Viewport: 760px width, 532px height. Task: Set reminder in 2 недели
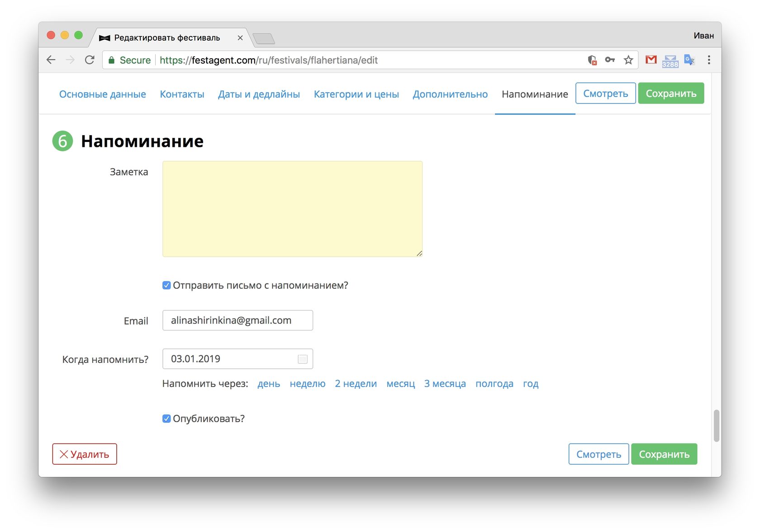(356, 384)
